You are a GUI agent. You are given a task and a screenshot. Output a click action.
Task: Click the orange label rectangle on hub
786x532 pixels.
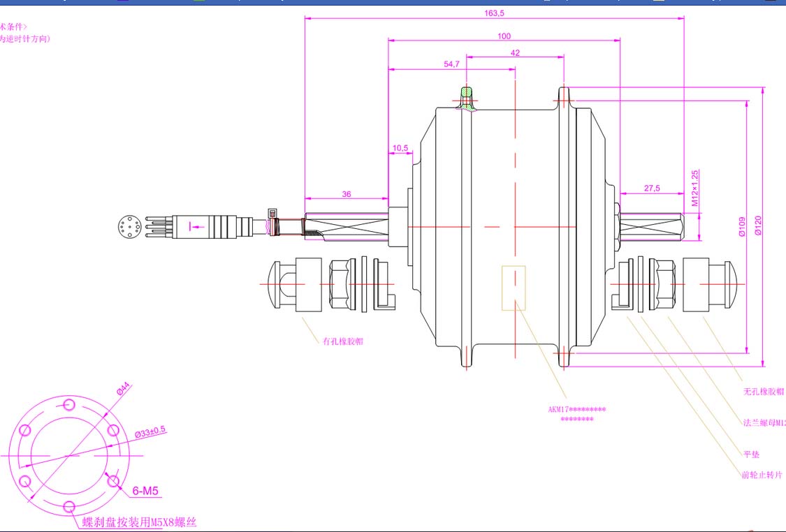[514, 288]
